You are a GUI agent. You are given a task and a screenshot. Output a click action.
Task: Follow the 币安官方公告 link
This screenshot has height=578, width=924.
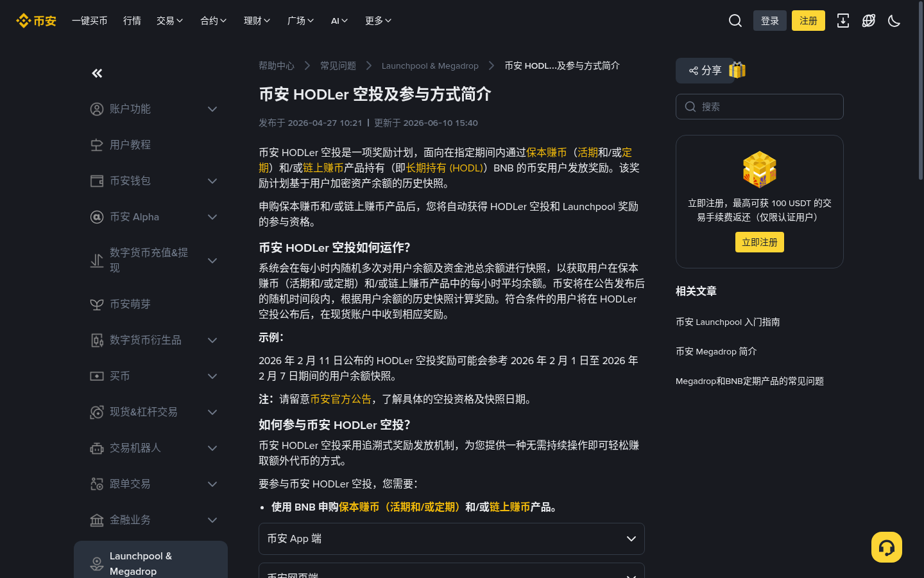[341, 399]
